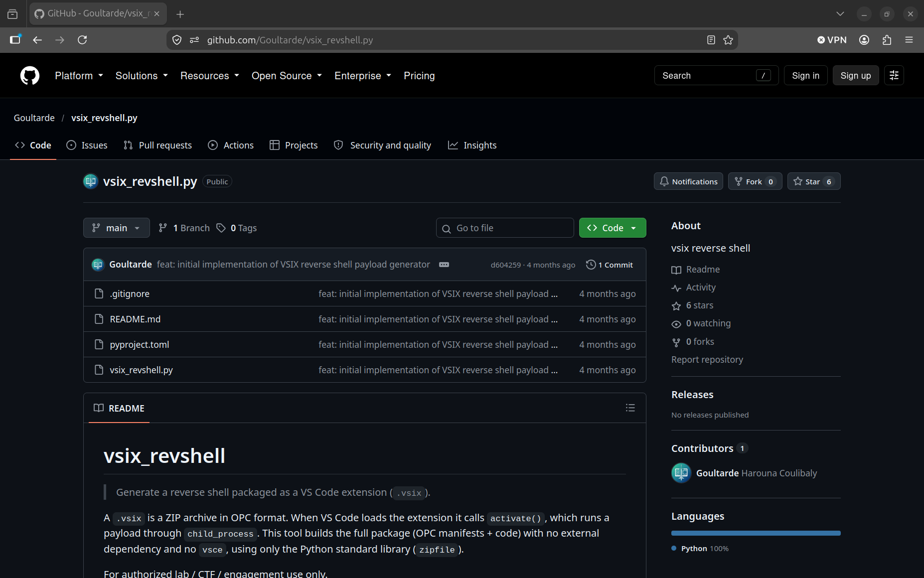Screen dimensions: 924x578
Task: Expand the Resources navigation menu
Action: click(210, 76)
